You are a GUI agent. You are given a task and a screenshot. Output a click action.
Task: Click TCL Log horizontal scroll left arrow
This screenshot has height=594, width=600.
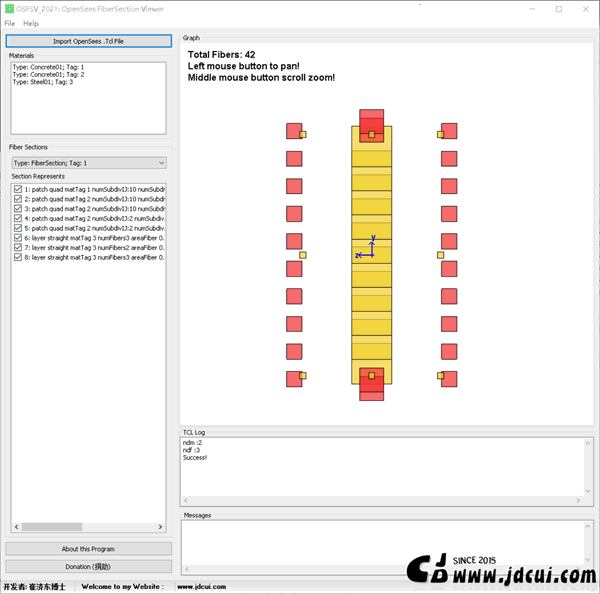tap(186, 501)
